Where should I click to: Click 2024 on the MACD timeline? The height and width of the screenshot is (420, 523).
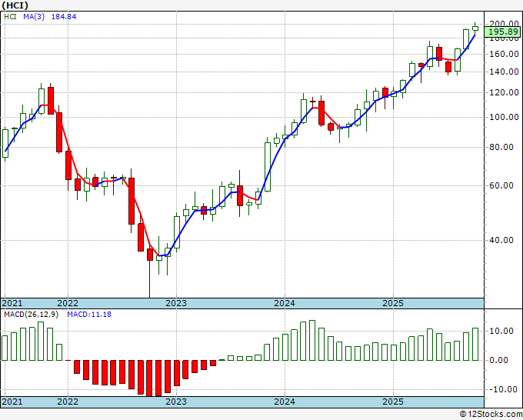(x=285, y=402)
